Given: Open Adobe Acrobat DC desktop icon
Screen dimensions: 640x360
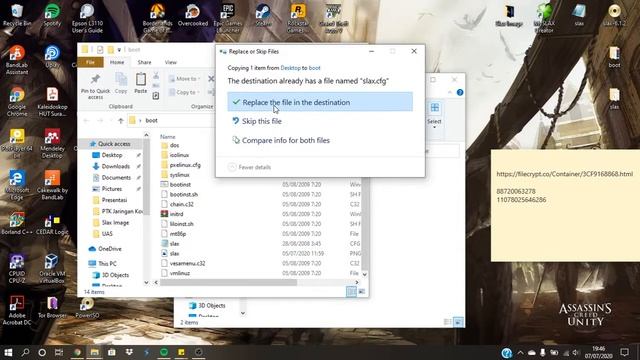Looking at the screenshot, I should pyautogui.click(x=17, y=311).
